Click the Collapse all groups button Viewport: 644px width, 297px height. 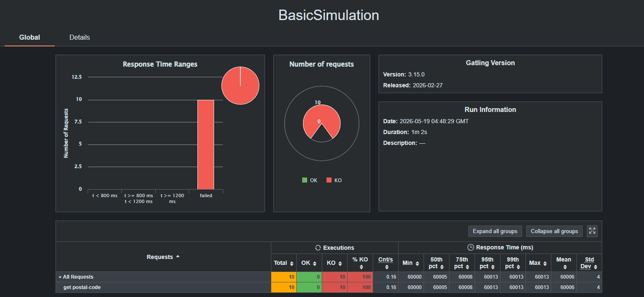click(554, 231)
